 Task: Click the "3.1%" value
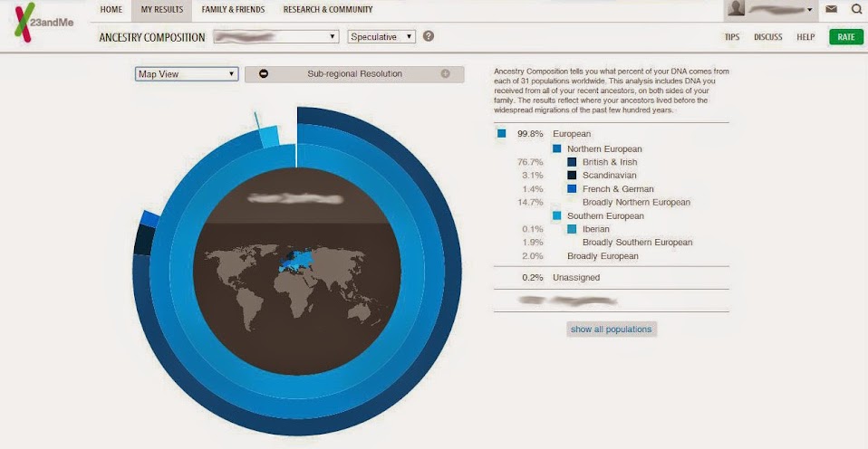pyautogui.click(x=532, y=176)
